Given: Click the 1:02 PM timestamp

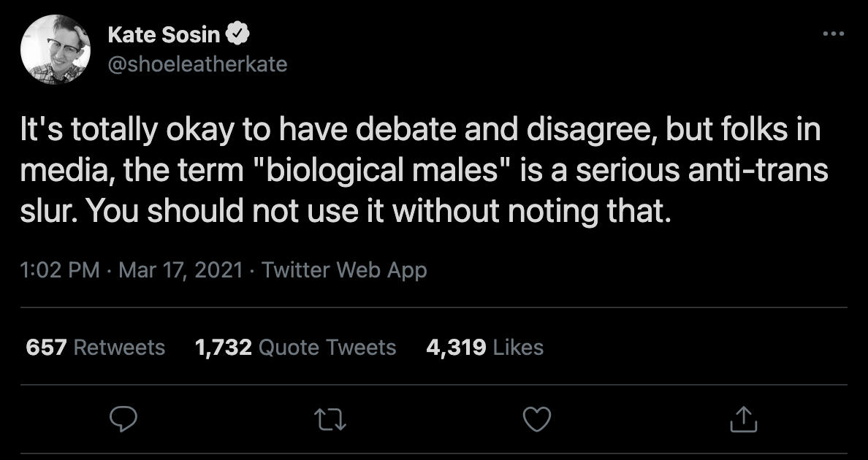Looking at the screenshot, I should click(60, 270).
